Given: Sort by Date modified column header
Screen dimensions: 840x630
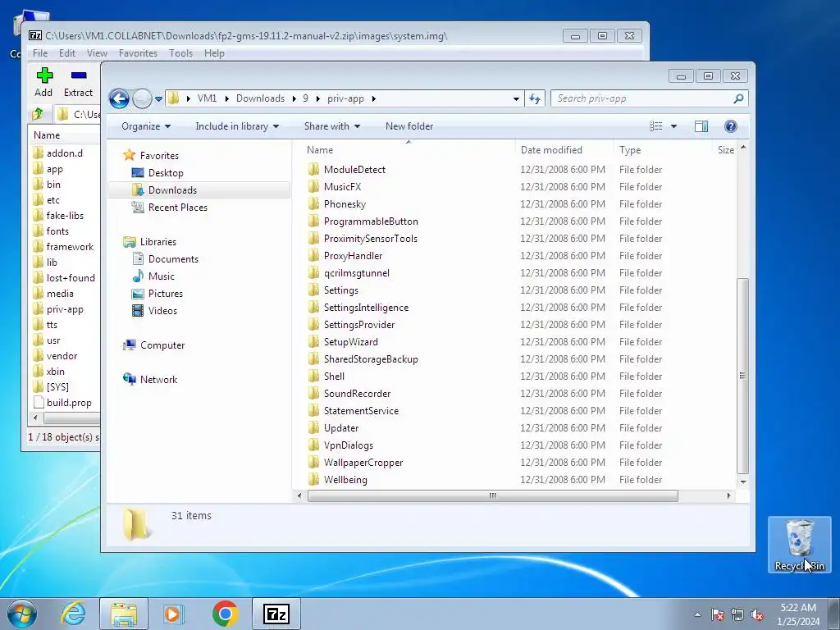Looking at the screenshot, I should click(x=564, y=150).
